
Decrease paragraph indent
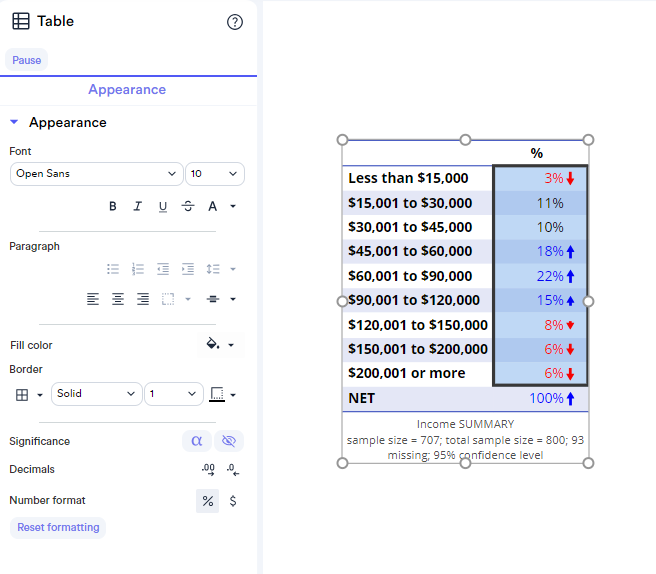click(x=163, y=269)
